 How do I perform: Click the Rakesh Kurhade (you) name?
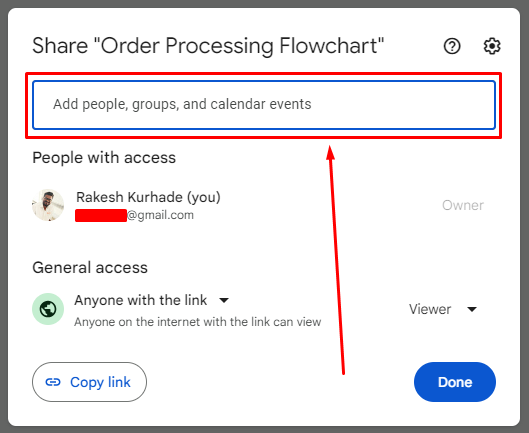148,197
